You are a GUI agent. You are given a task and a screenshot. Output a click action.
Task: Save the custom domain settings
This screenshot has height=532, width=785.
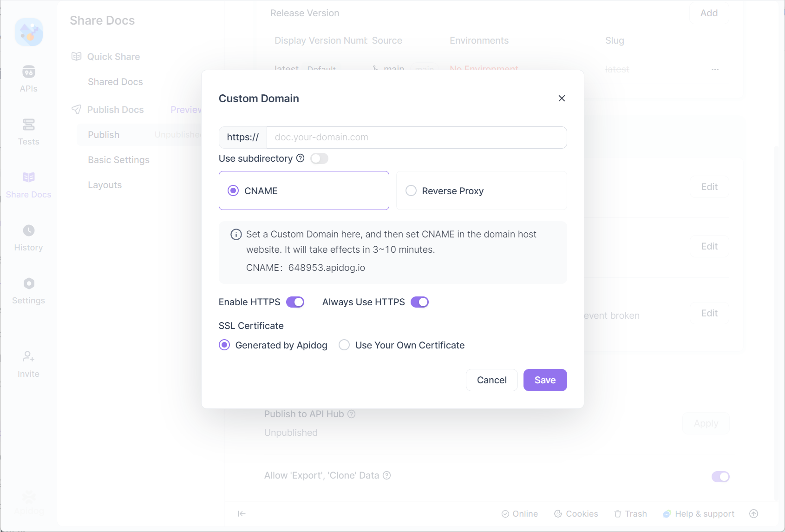[545, 380]
